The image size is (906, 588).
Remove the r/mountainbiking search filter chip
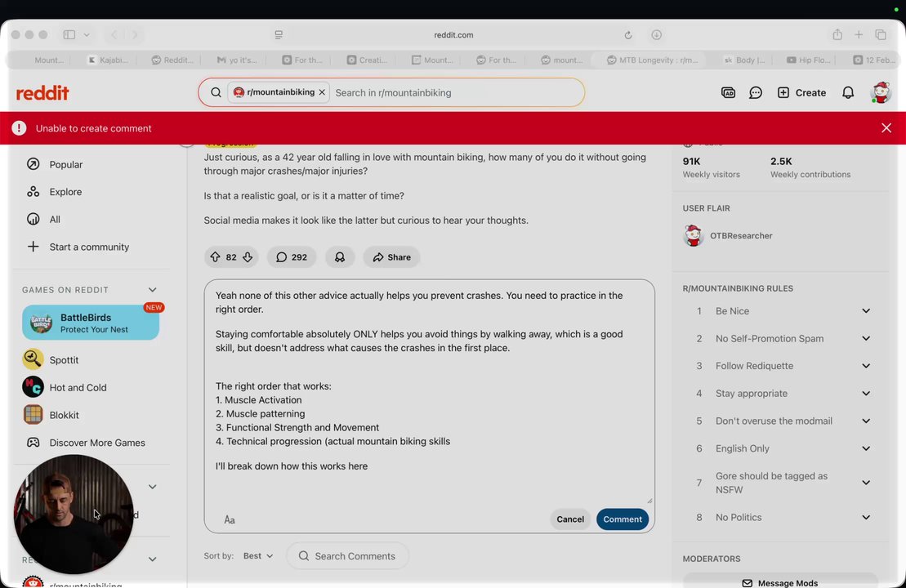coord(322,92)
